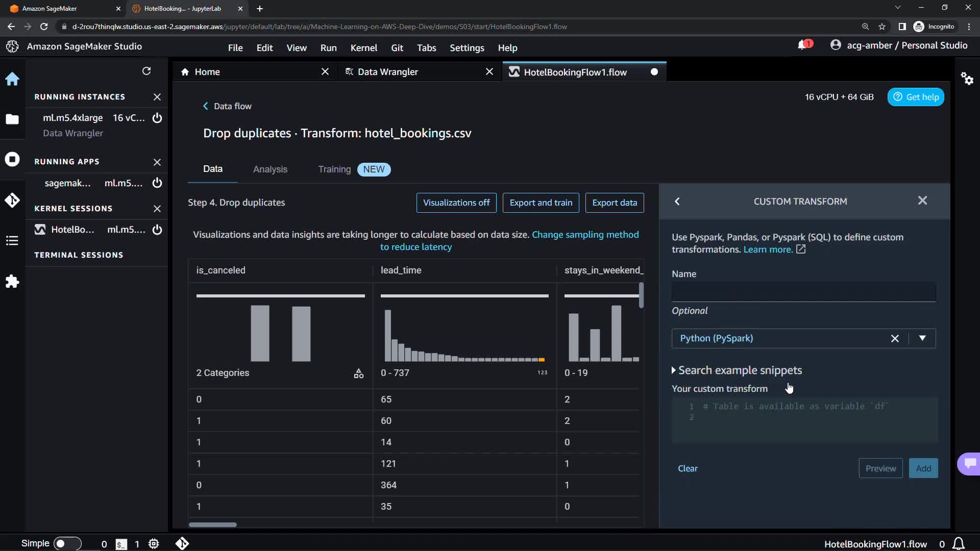This screenshot has width=980, height=551.
Task: Open Change sampling method link
Action: 585,235
